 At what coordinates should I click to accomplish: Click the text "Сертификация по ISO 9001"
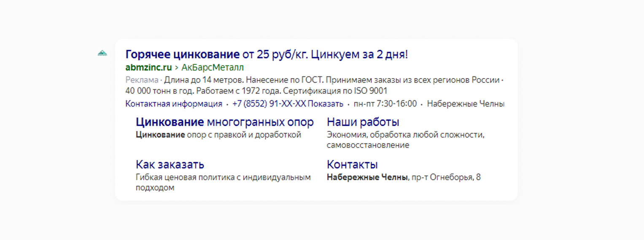click(335, 91)
